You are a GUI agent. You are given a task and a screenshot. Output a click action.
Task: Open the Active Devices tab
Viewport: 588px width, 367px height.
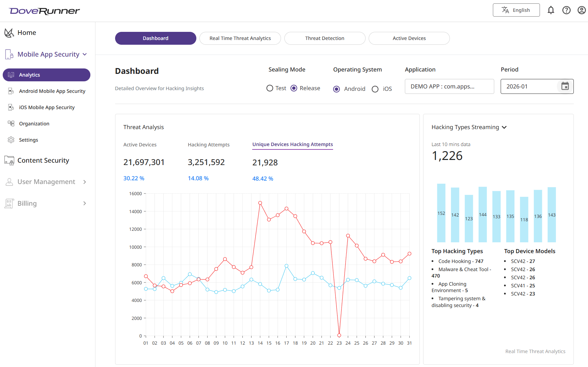pos(409,38)
